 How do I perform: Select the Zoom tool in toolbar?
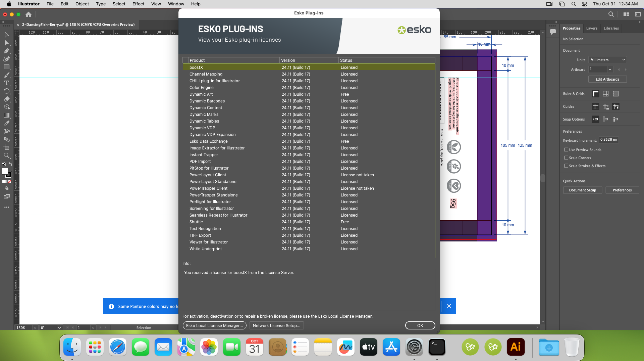tap(6, 155)
